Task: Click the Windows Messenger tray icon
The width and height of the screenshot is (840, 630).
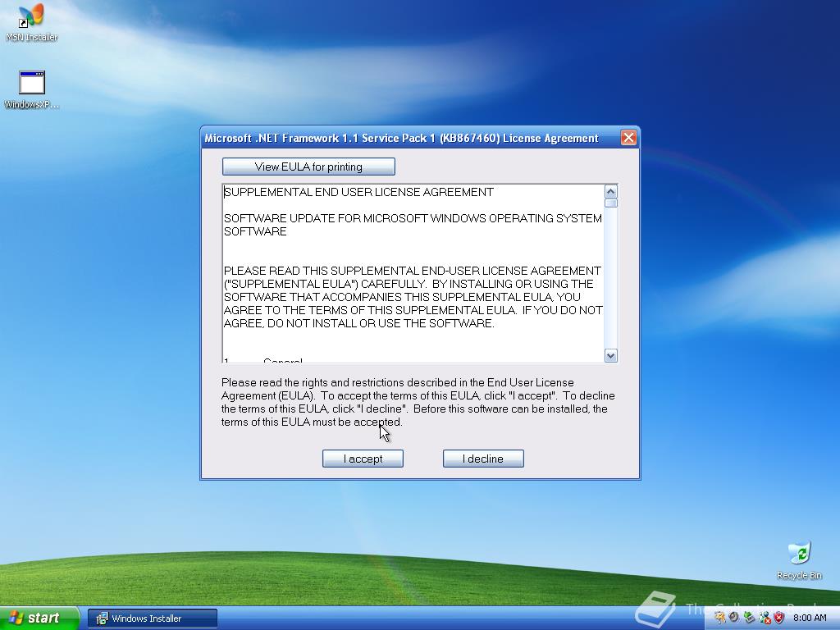Action: pos(765,618)
